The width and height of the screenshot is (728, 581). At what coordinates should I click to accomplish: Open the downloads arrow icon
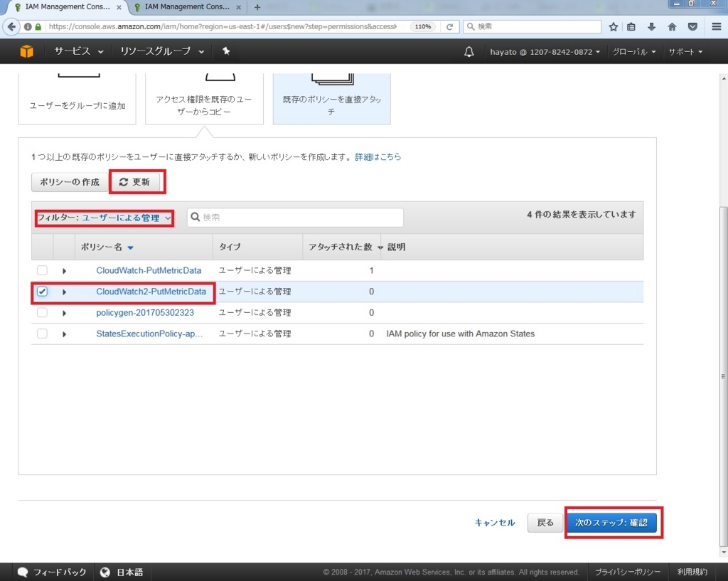[651, 26]
